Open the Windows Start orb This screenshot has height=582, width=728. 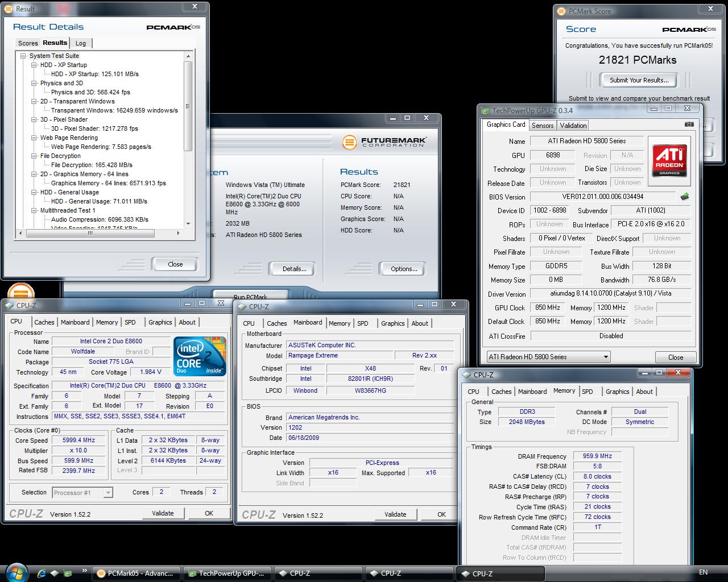coord(16,572)
